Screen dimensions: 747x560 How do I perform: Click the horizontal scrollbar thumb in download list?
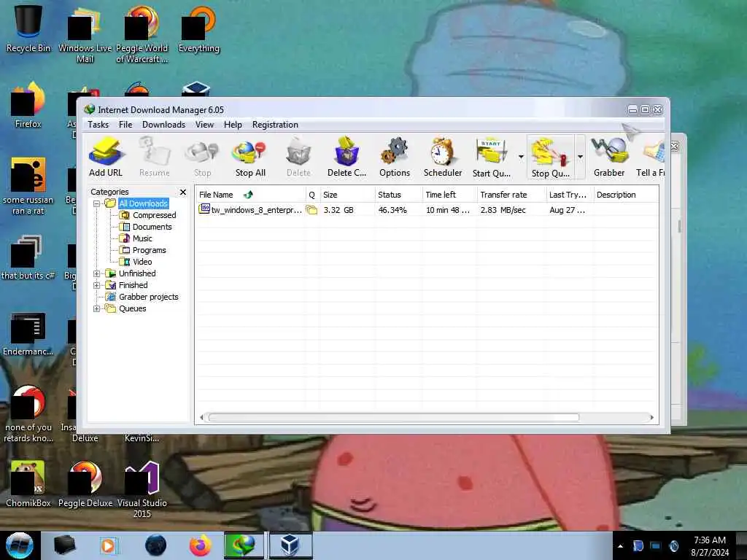pyautogui.click(x=393, y=418)
